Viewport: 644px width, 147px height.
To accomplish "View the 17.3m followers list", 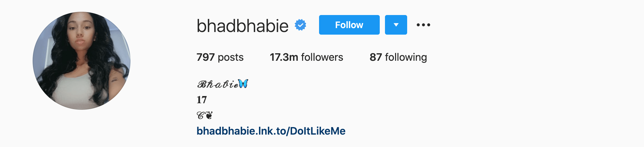I will (x=306, y=57).
